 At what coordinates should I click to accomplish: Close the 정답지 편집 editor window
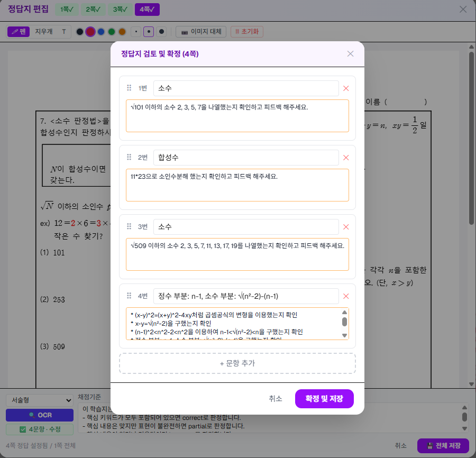[463, 10]
